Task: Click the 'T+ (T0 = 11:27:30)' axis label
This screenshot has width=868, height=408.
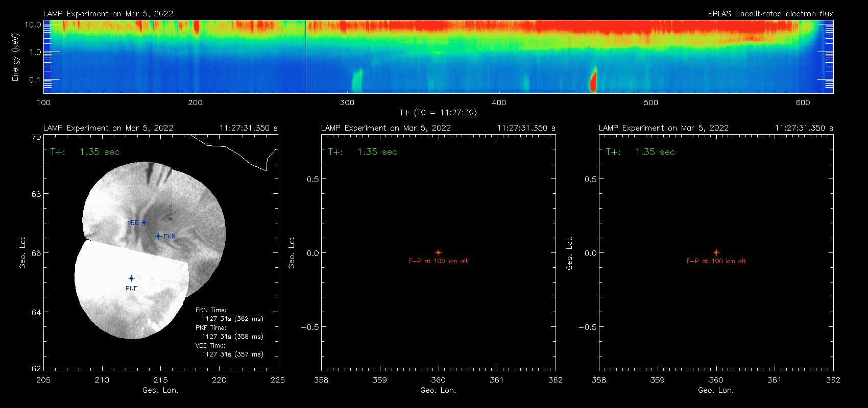Action: click(438, 112)
